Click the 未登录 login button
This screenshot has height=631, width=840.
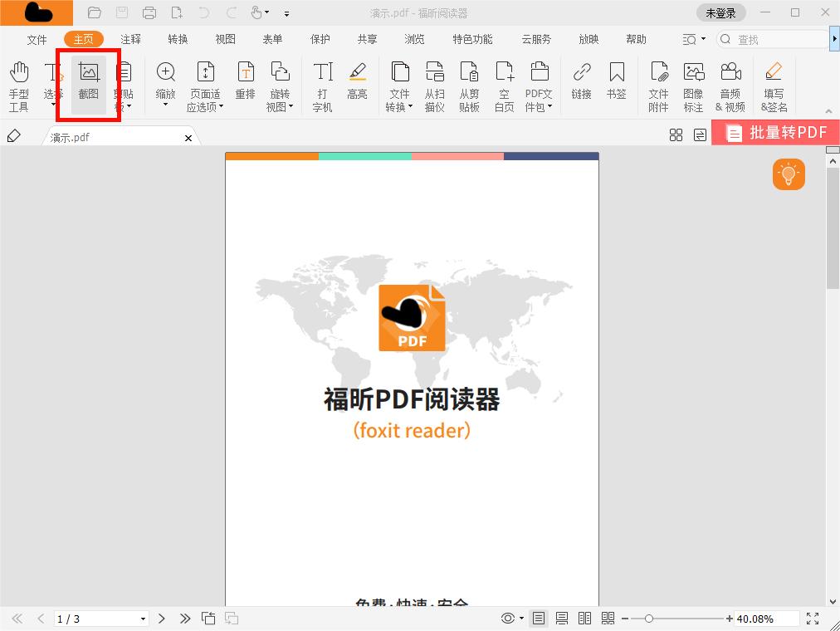click(x=720, y=12)
